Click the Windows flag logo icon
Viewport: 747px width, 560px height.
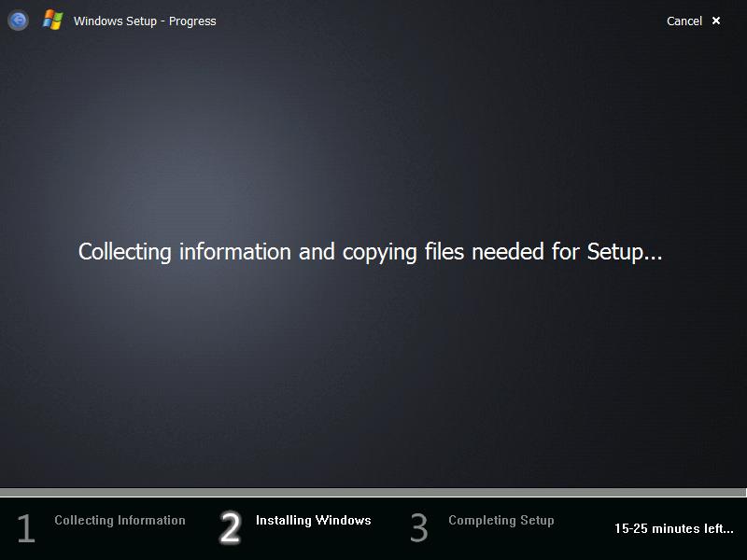click(x=53, y=21)
